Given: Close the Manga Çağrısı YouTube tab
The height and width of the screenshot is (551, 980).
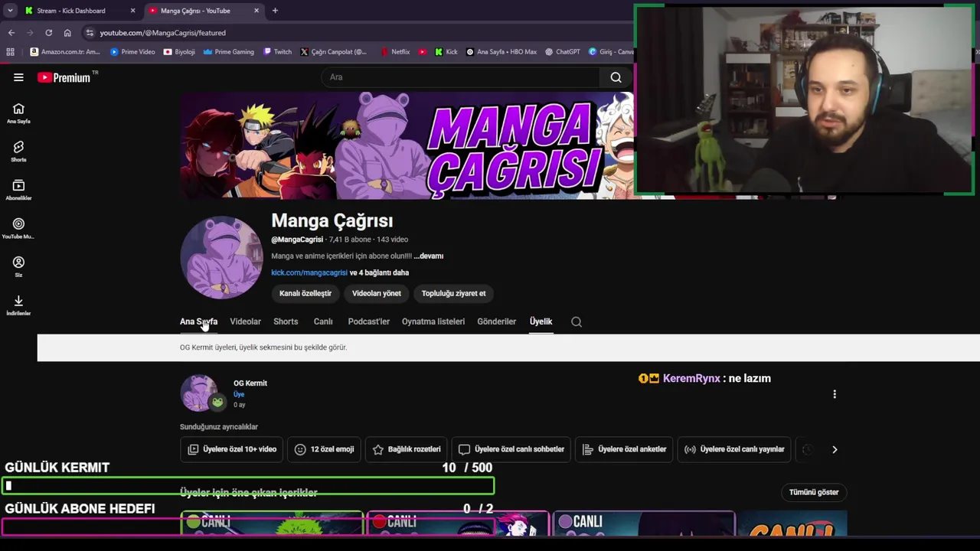Looking at the screenshot, I should [256, 11].
